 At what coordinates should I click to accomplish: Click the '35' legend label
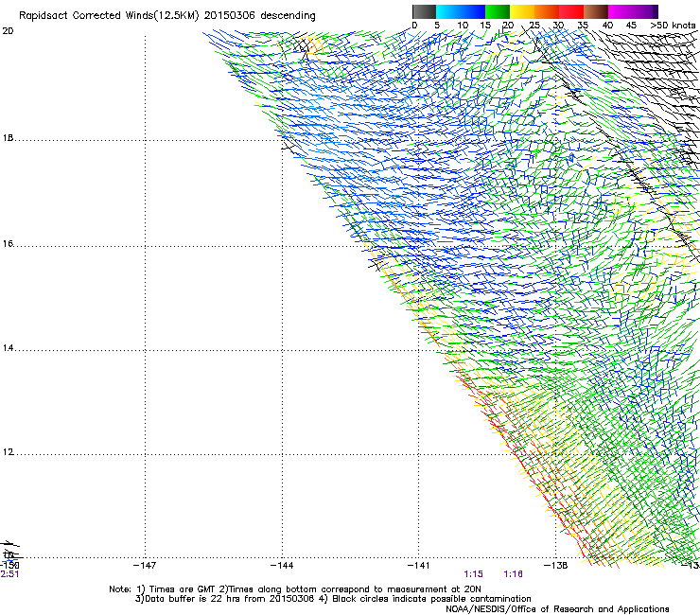click(x=583, y=26)
